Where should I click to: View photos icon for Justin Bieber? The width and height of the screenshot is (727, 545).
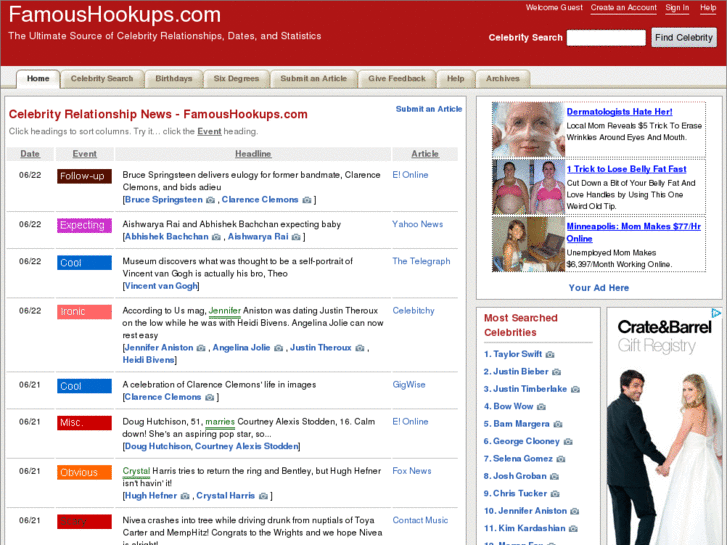[x=556, y=372]
